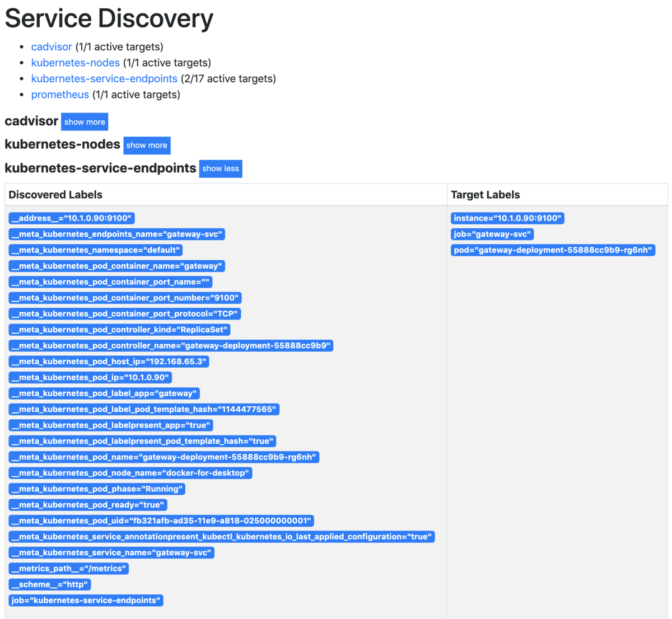This screenshot has height=619, width=672.
Task: Select the __metrics_path__="/metrics" label
Action: (69, 569)
